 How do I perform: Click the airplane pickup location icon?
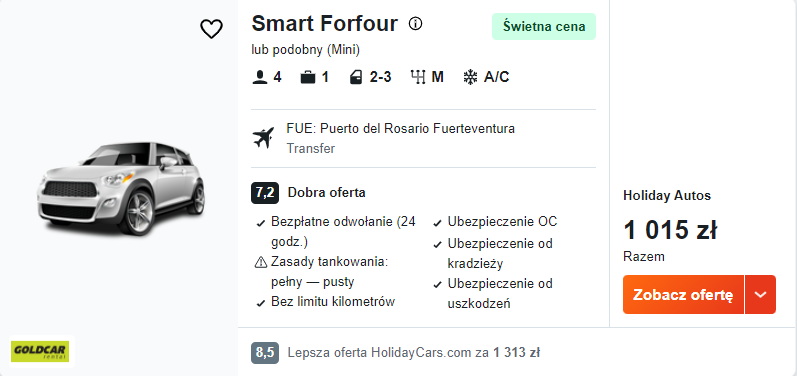coord(263,138)
